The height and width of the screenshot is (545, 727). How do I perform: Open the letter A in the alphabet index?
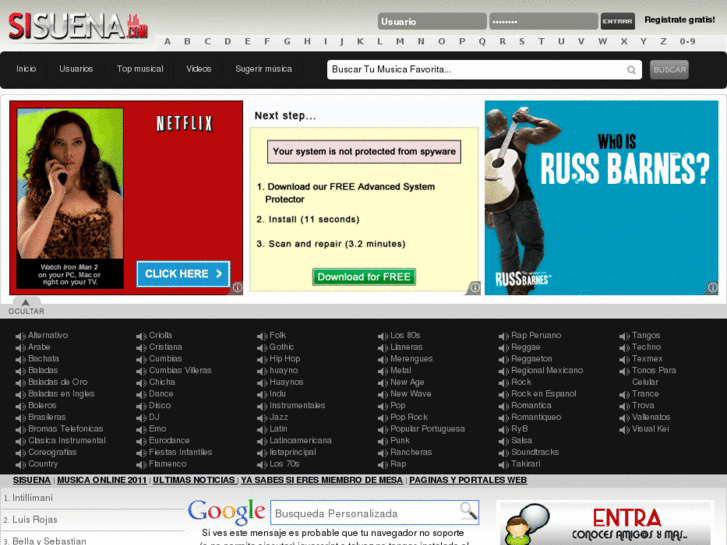point(167,41)
